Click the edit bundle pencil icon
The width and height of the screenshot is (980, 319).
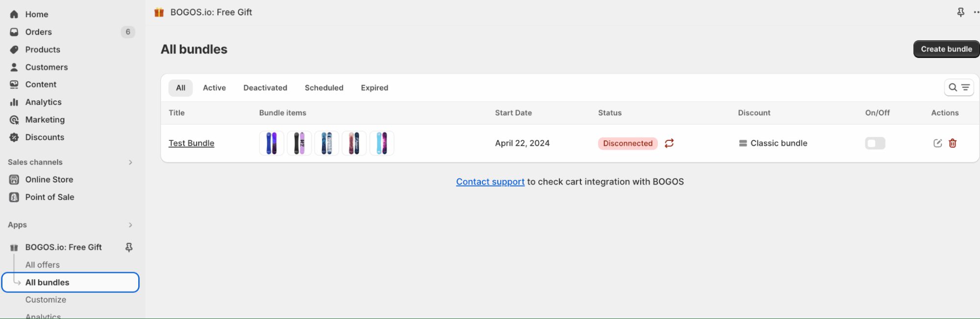937,143
